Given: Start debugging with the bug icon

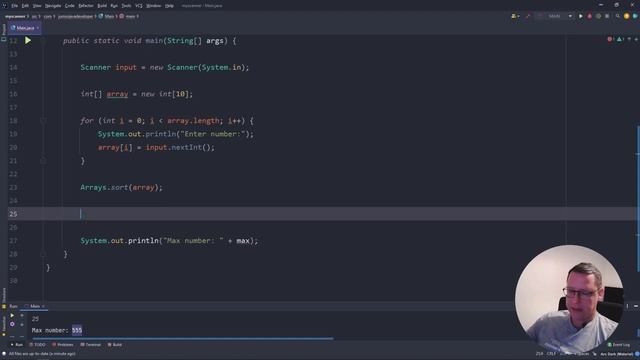Looking at the screenshot, I should coord(589,16).
